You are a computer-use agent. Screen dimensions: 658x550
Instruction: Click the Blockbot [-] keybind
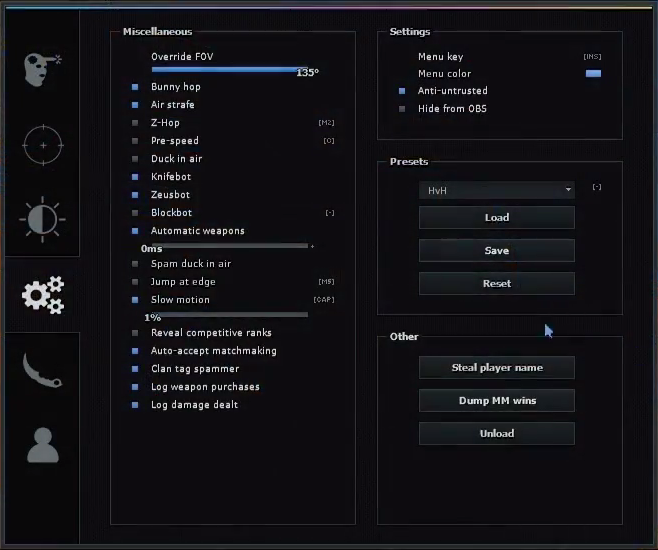330,213
